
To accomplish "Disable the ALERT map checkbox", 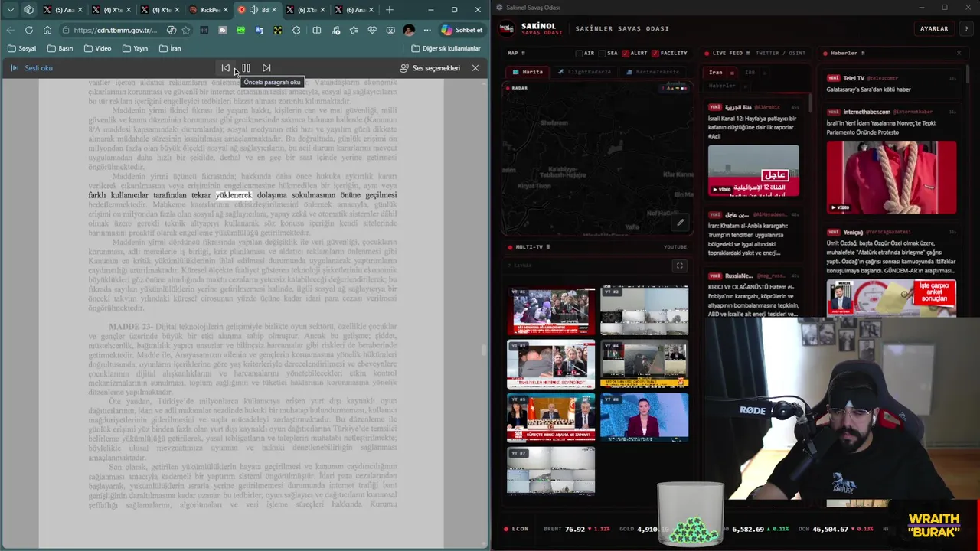I will pos(626,53).
